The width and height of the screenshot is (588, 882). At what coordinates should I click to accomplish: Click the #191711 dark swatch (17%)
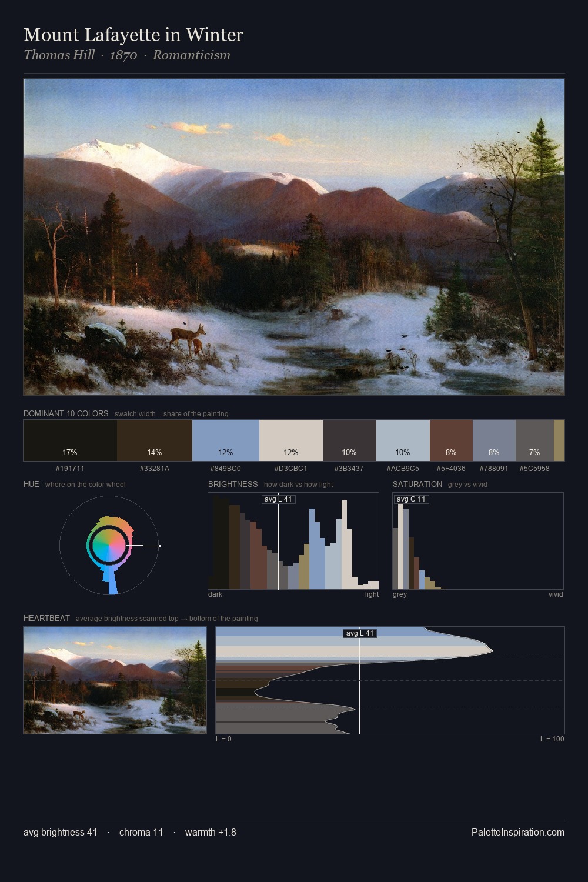[x=70, y=440]
